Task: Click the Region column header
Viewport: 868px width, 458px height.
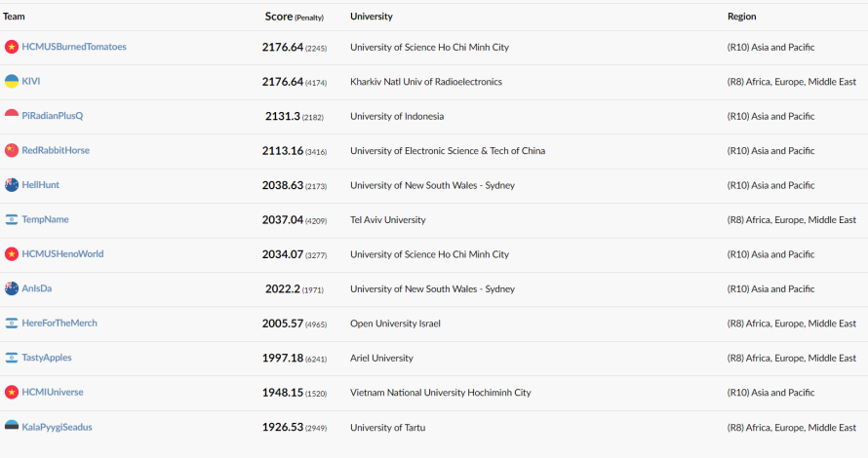Action: pos(742,17)
